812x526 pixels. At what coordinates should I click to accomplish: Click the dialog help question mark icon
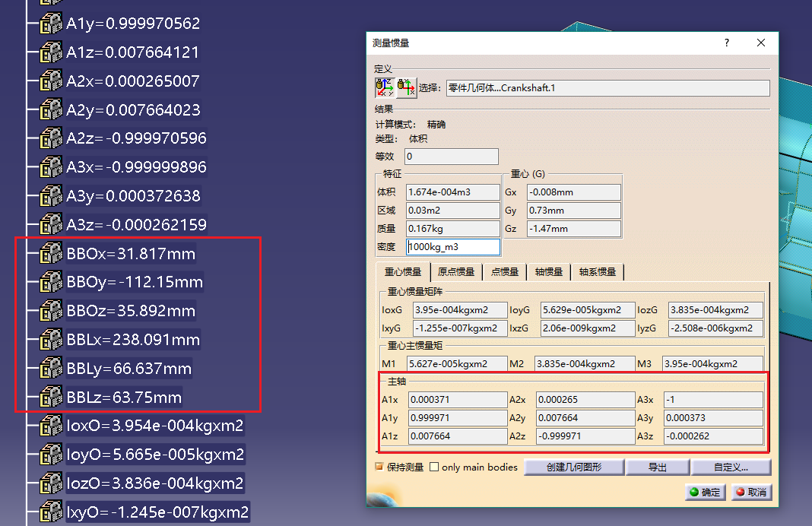tap(726, 43)
